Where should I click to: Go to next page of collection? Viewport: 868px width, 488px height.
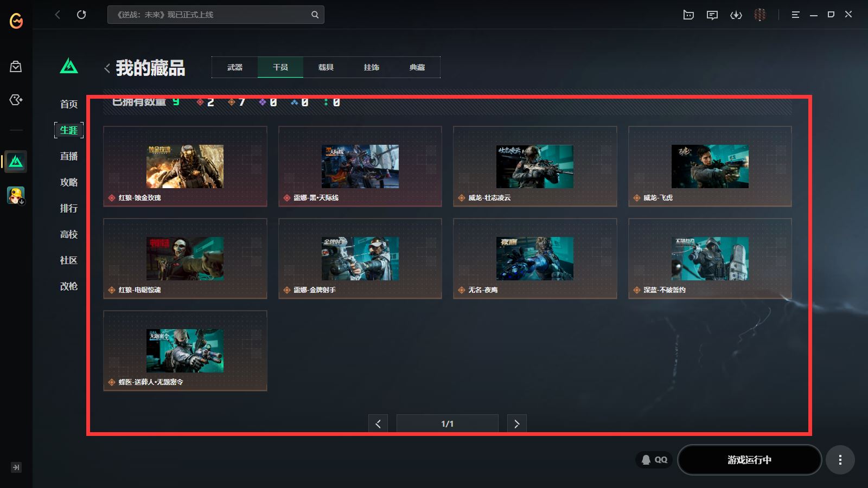(x=516, y=424)
